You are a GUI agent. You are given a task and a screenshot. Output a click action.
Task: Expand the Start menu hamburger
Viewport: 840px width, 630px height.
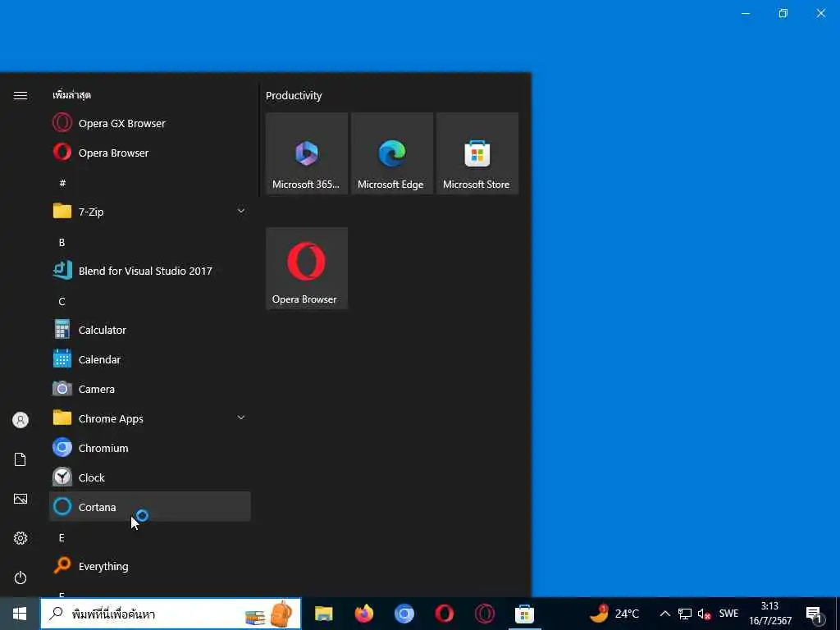tap(21, 95)
